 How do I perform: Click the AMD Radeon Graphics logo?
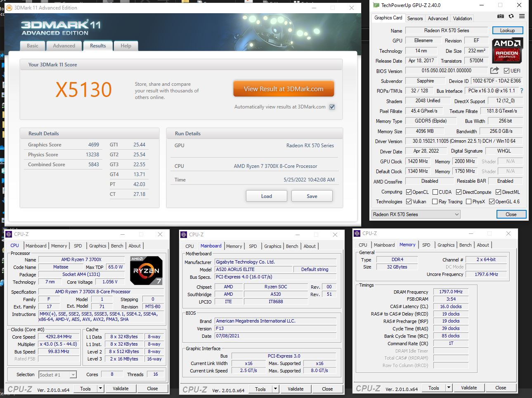click(x=507, y=50)
